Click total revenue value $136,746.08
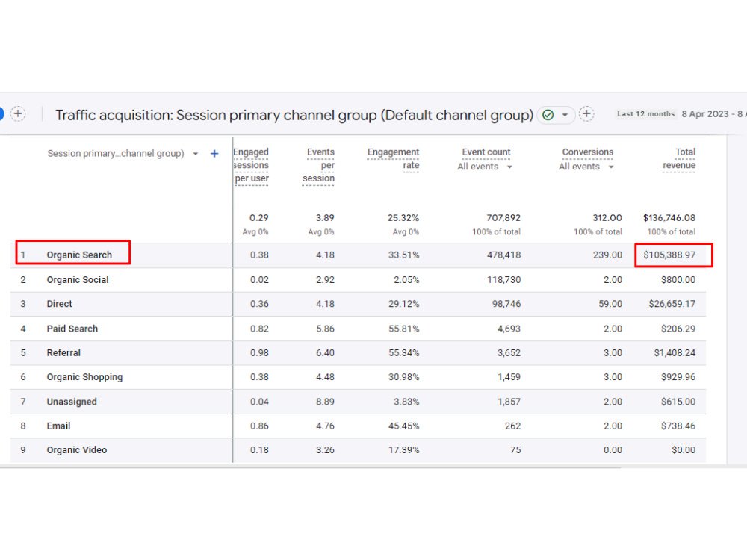747x560 pixels. (x=669, y=217)
